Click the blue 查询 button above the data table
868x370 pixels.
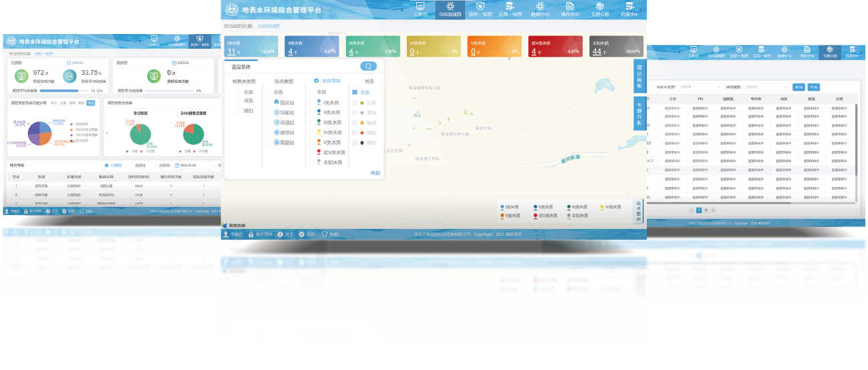(798, 87)
